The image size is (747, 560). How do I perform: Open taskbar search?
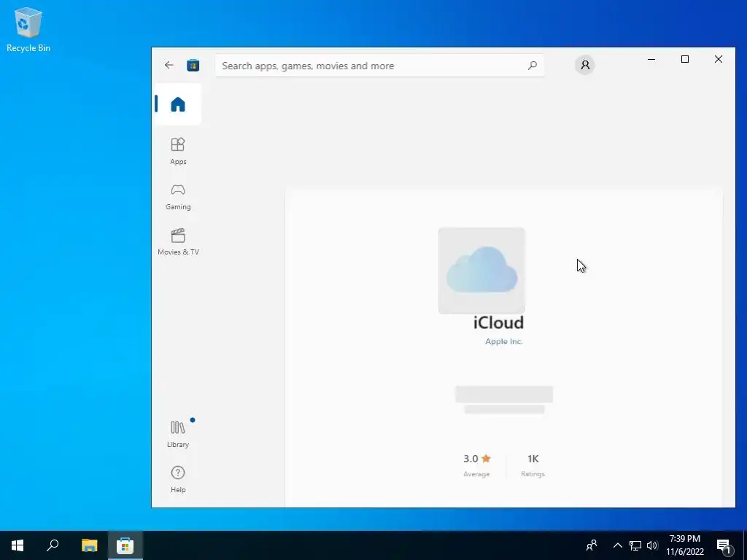(53, 545)
